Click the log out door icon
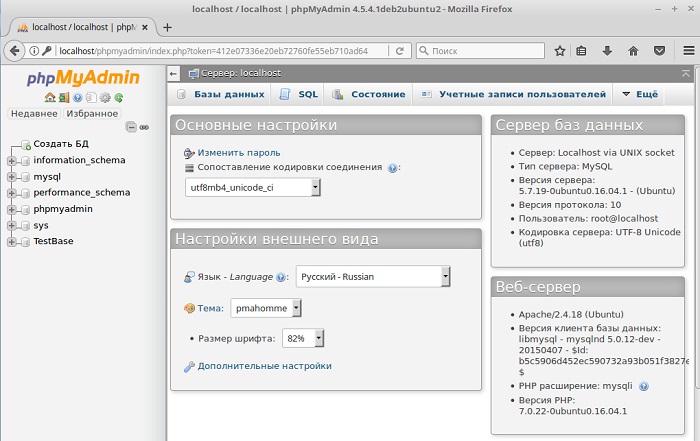 64,97
